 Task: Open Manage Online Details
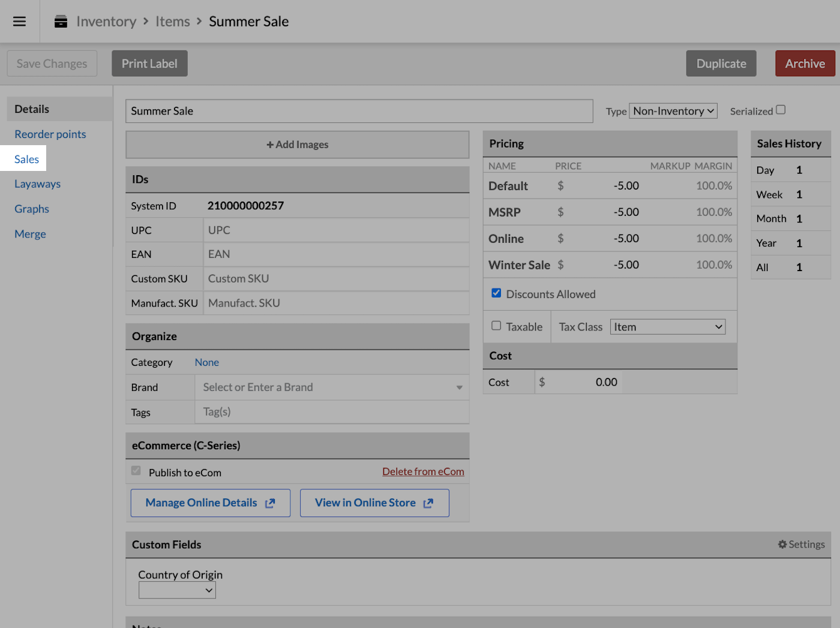[x=211, y=503]
